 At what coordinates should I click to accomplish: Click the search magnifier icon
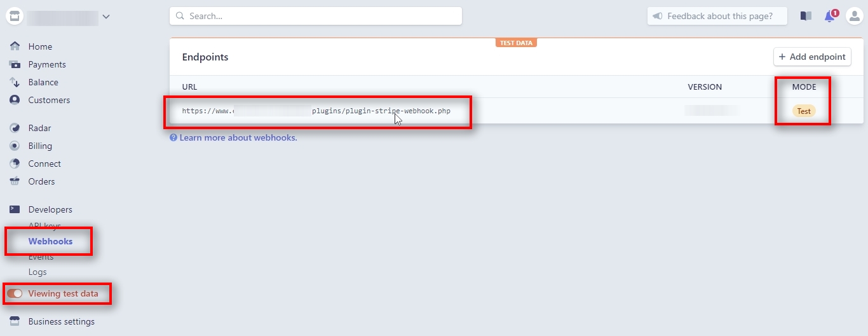point(180,16)
